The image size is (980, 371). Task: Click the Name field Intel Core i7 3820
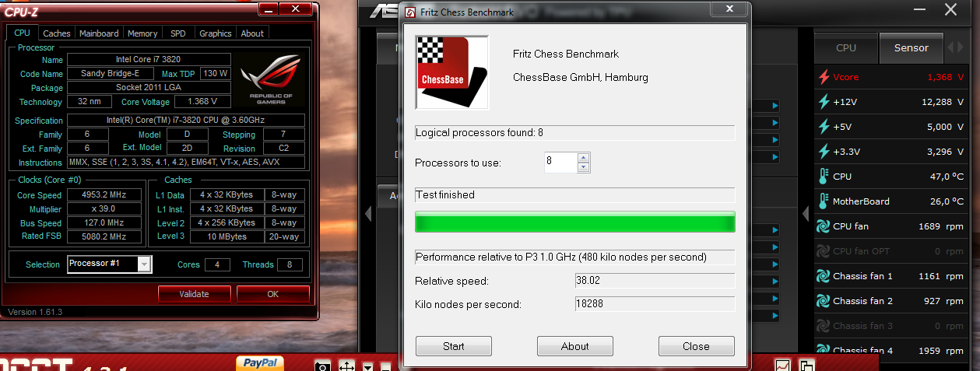coord(149,59)
